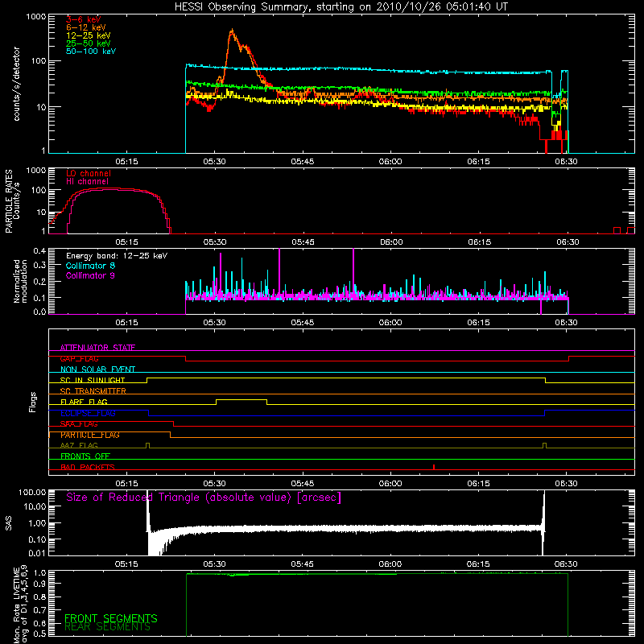Click the Mon. Rate LIVETIME axis label
644x644 pixels.
(x=17, y=605)
